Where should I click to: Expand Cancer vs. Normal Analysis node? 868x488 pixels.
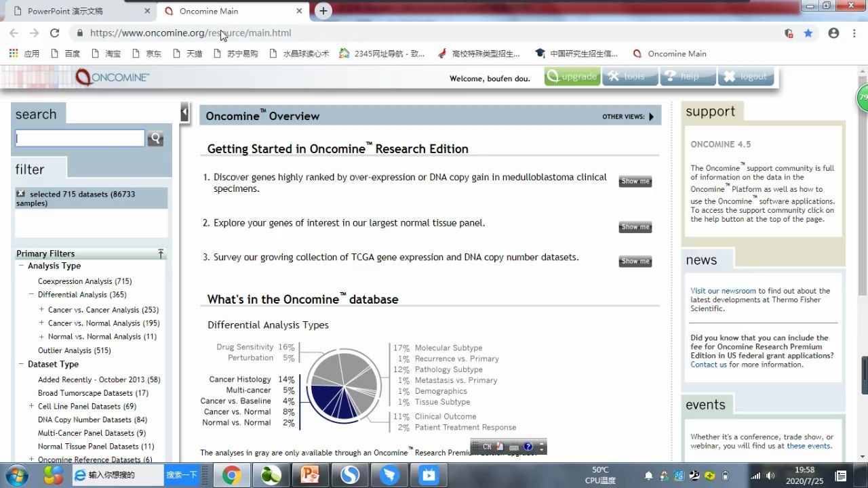click(41, 323)
